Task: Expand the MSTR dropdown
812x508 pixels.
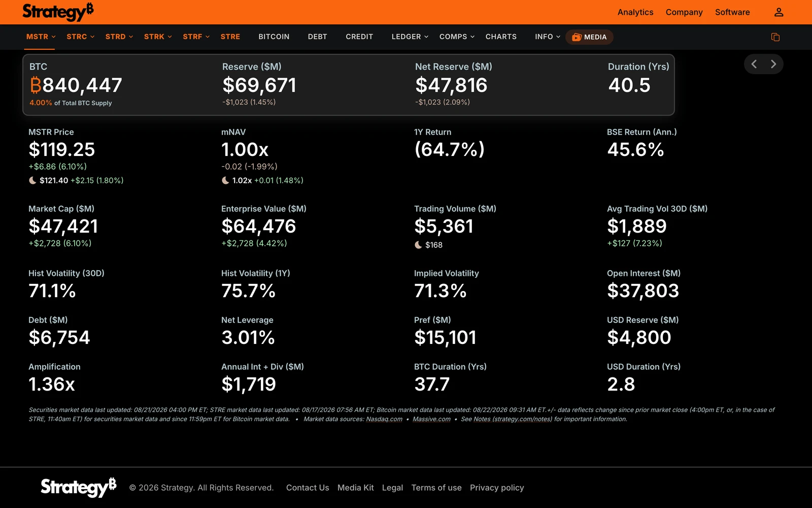Action: 41,37
